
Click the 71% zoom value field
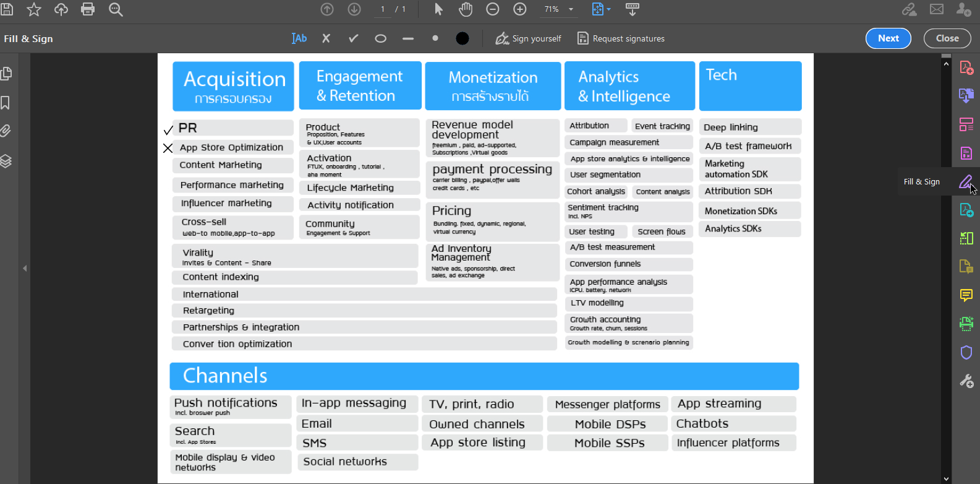(x=552, y=9)
